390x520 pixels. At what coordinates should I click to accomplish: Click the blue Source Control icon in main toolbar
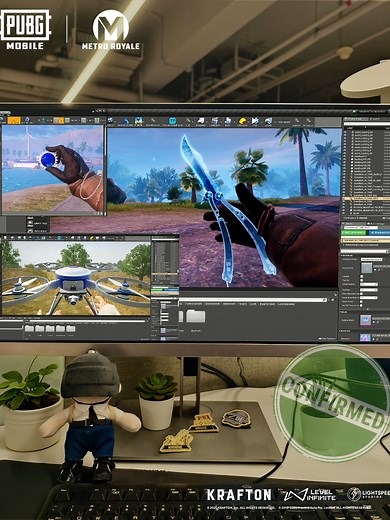click(x=126, y=121)
